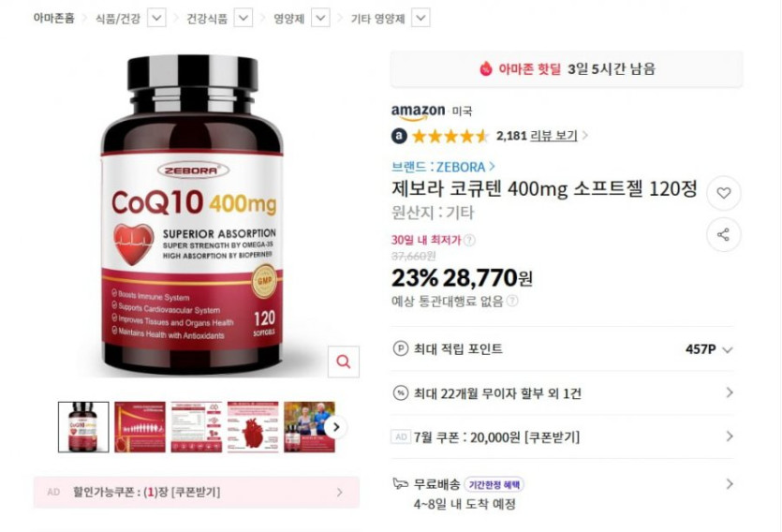Expand the 식품/건강 breadcrumb dropdown
Image resolution: width=782 pixels, height=532 pixels.
156,19
